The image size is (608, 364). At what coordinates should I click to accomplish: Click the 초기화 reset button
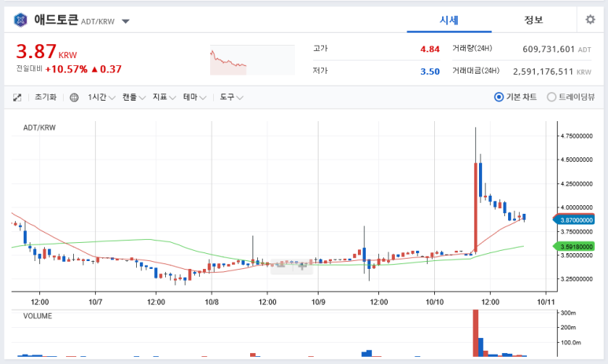click(46, 97)
